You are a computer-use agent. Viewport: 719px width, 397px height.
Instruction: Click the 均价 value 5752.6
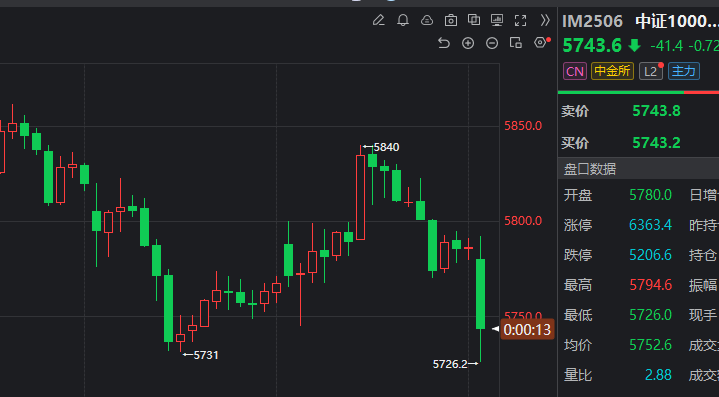pyautogui.click(x=650, y=345)
